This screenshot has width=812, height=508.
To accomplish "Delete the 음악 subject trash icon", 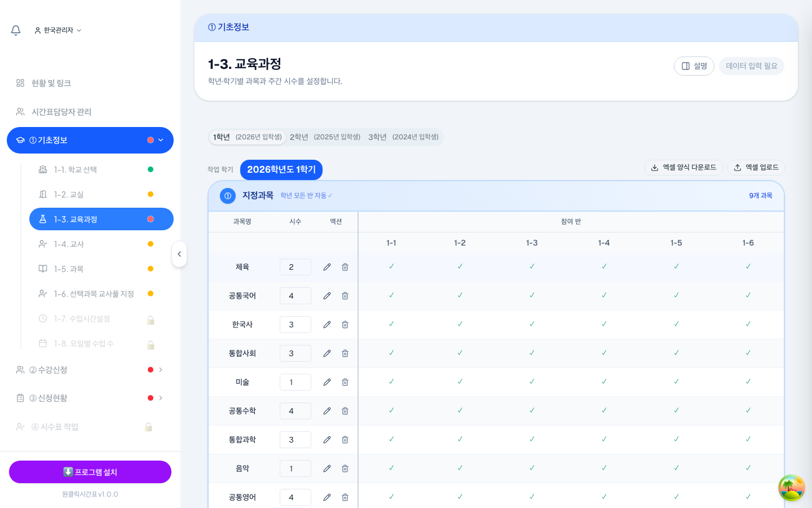I will click(x=345, y=468).
